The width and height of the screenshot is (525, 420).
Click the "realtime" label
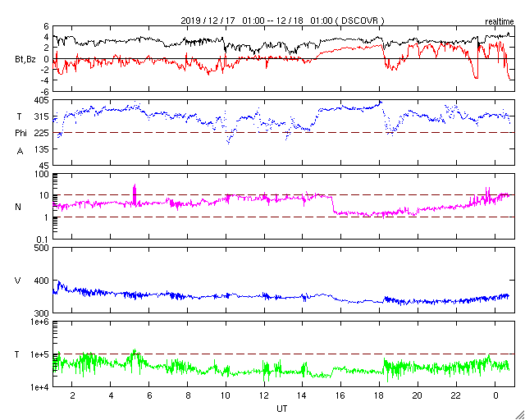(500, 22)
